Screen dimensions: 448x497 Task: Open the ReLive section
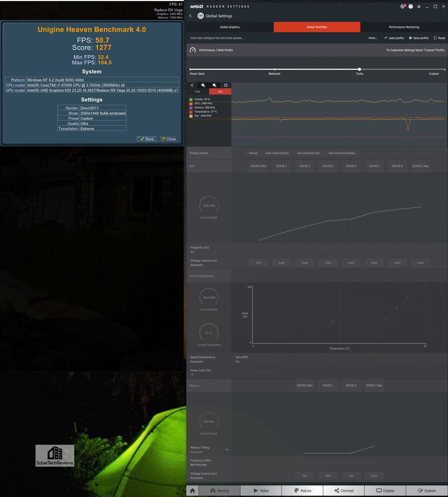coord(302,491)
